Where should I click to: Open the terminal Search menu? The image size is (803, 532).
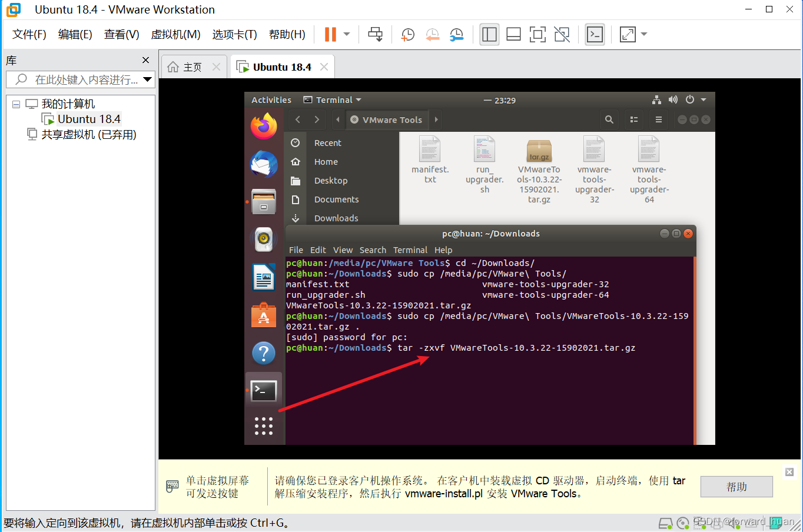point(373,250)
